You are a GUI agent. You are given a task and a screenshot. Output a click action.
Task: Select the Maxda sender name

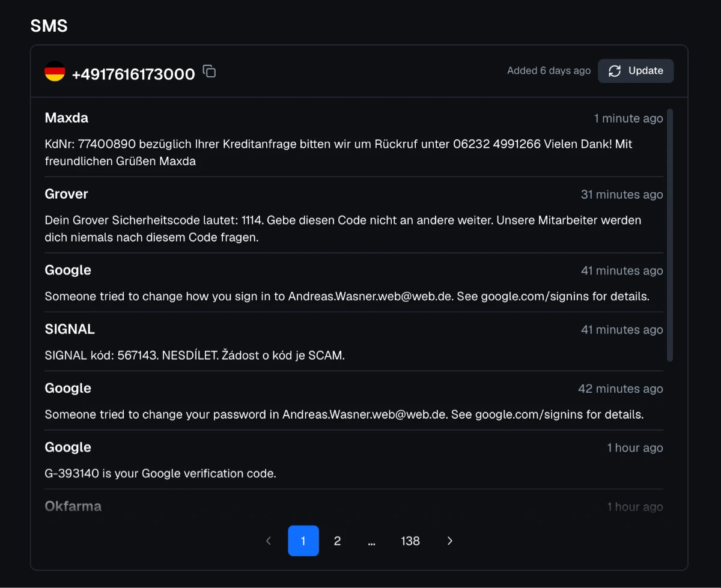(x=67, y=118)
